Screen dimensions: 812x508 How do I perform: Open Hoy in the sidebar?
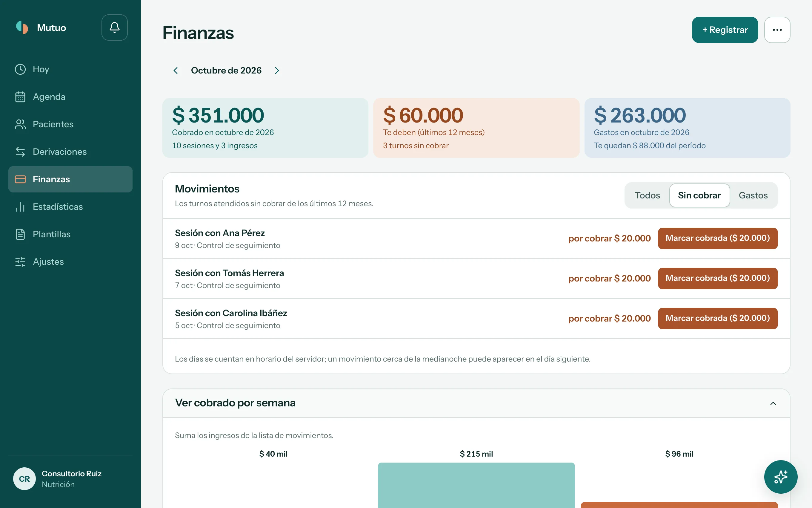(x=70, y=69)
